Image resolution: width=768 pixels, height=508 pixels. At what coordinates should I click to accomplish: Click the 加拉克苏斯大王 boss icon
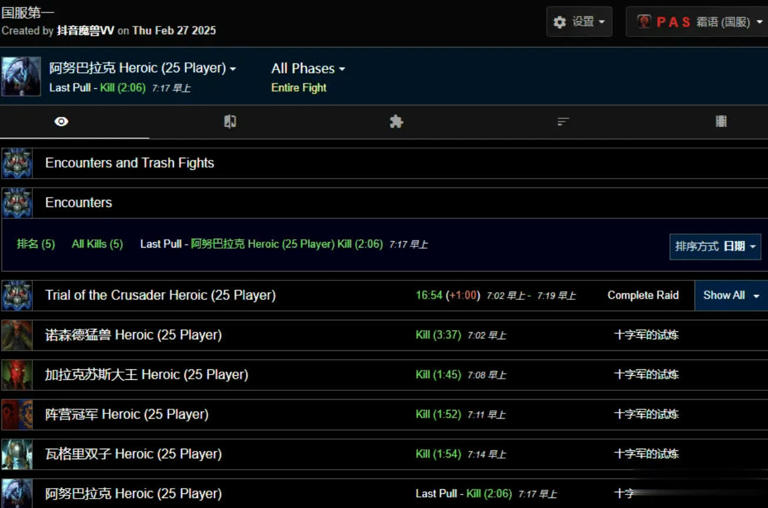[x=17, y=375]
